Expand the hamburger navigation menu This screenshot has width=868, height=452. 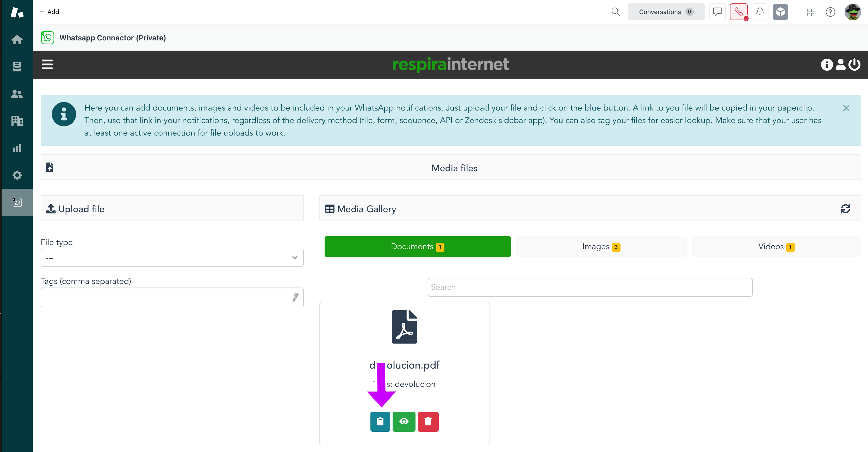click(47, 64)
